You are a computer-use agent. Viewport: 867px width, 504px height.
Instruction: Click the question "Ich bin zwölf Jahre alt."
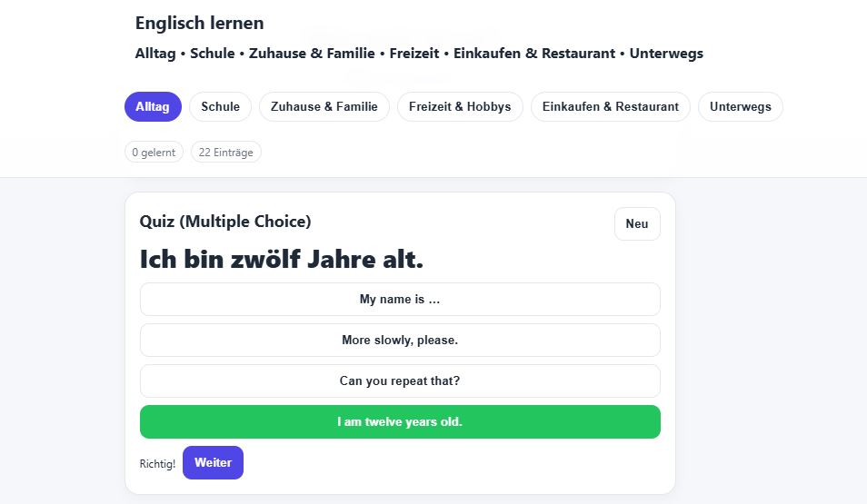point(282,260)
